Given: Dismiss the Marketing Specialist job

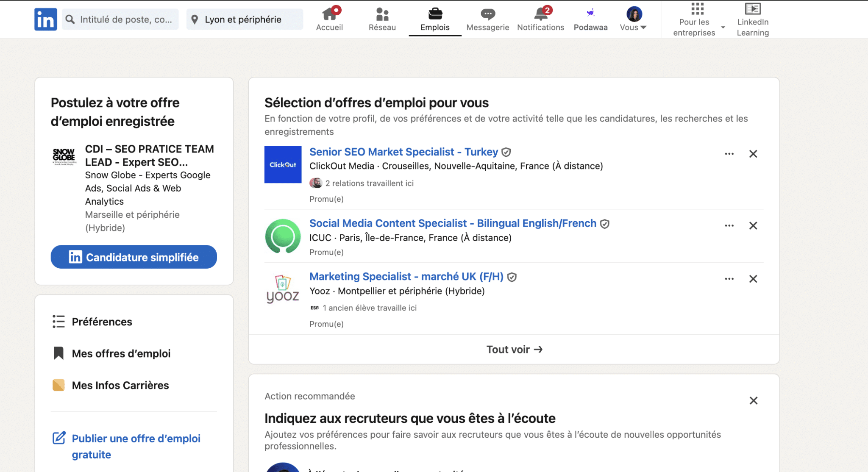Looking at the screenshot, I should (753, 279).
